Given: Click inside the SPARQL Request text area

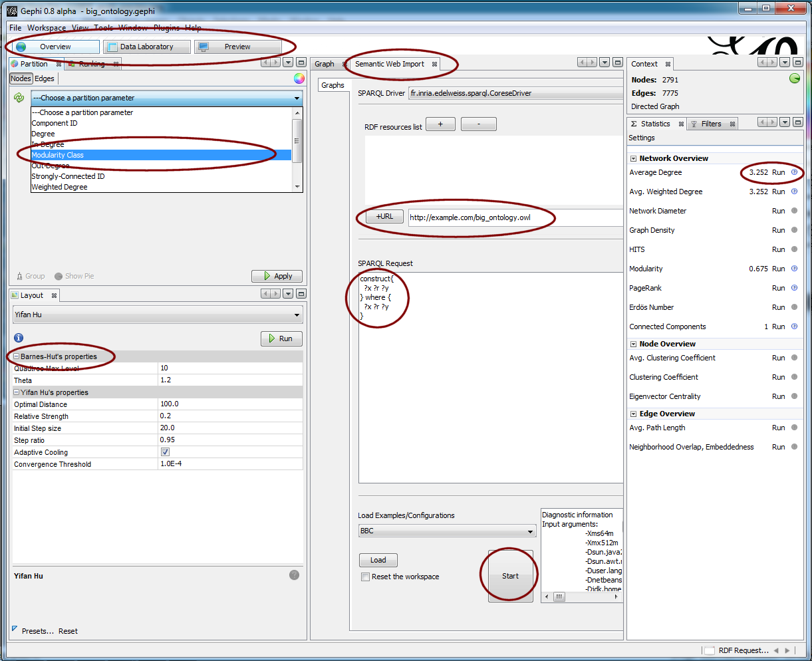Looking at the screenshot, I should point(491,378).
